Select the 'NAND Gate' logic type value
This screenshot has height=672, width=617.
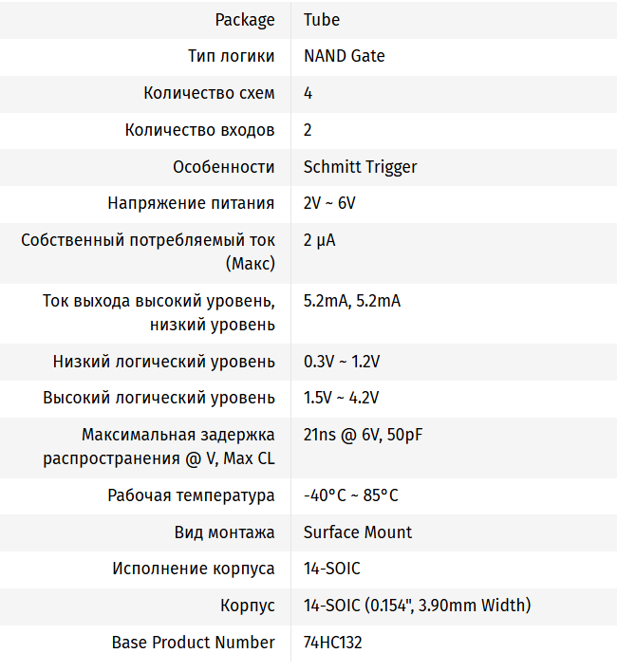click(x=344, y=56)
